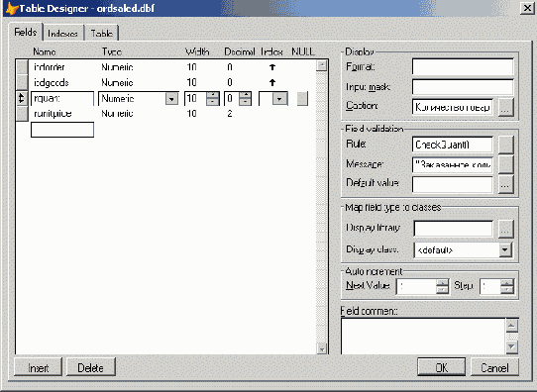Click the validation Message field

pos(453,164)
